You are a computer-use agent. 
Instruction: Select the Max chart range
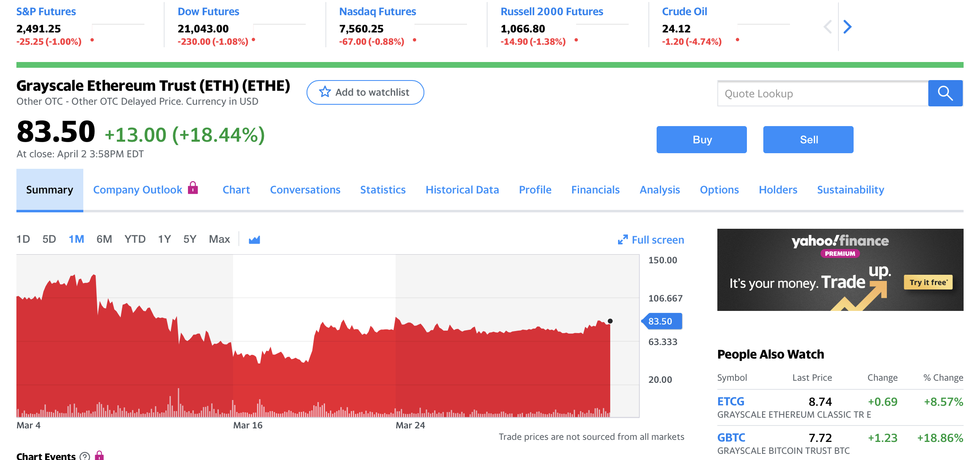point(219,239)
